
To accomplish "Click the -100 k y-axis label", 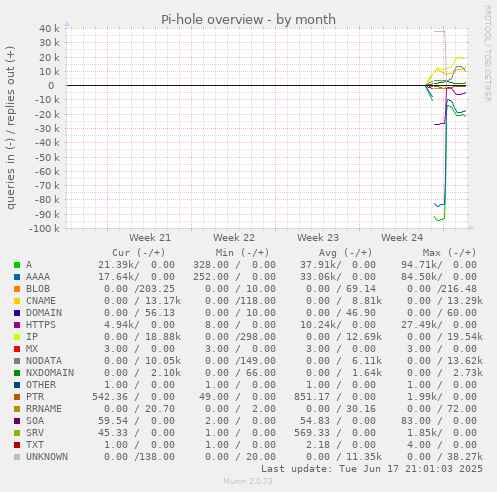I will pos(45,229).
